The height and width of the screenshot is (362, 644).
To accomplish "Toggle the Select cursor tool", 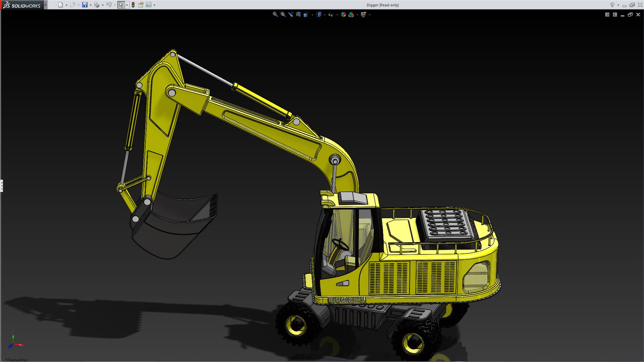I will tap(121, 5).
